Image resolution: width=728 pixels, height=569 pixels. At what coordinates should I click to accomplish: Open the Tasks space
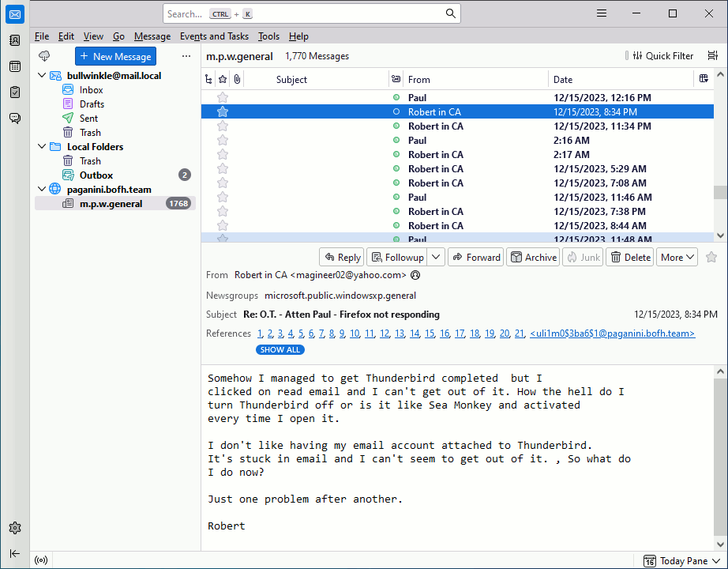(15, 92)
